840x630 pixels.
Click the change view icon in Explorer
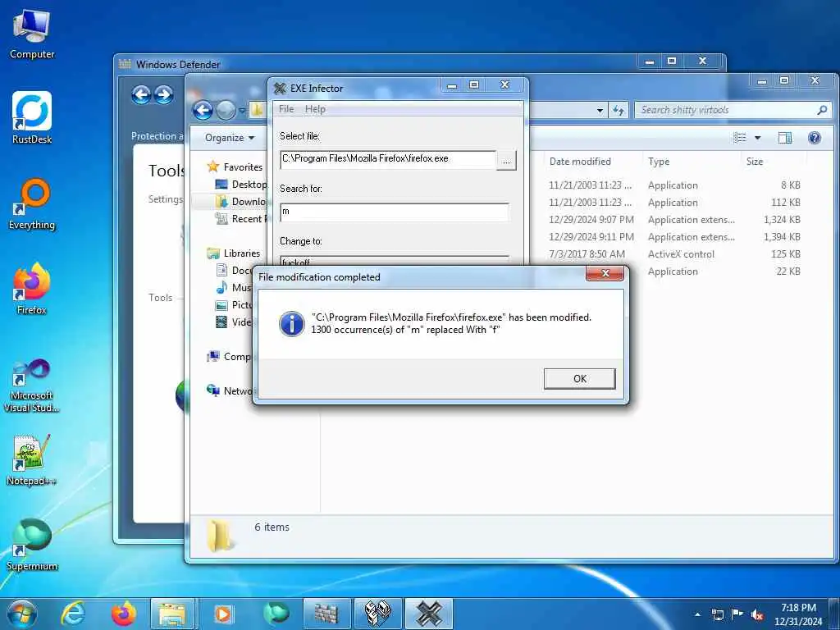[740, 138]
